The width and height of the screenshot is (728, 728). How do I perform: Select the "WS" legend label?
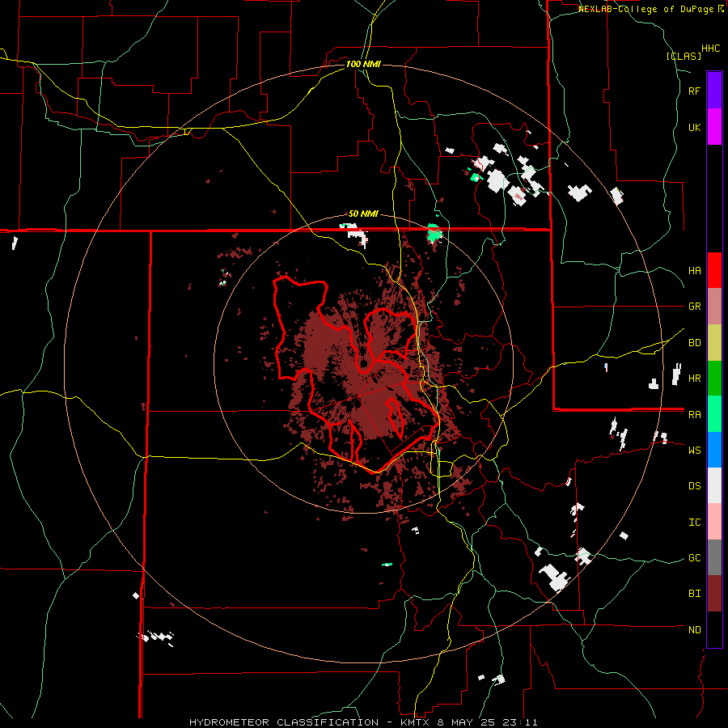695,451
